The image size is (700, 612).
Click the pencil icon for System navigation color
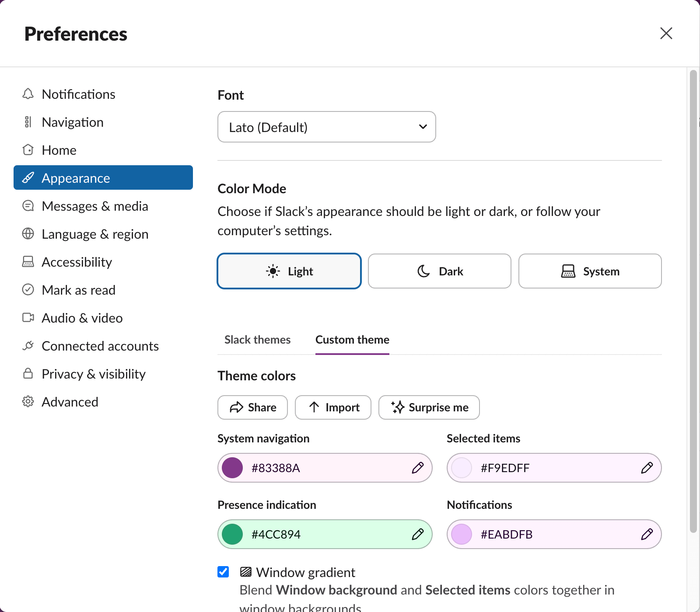pyautogui.click(x=418, y=468)
